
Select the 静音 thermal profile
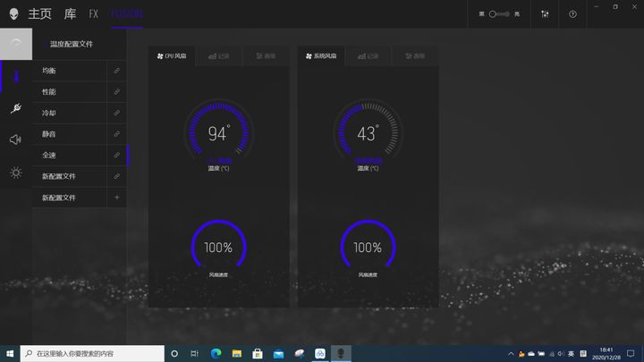69,134
